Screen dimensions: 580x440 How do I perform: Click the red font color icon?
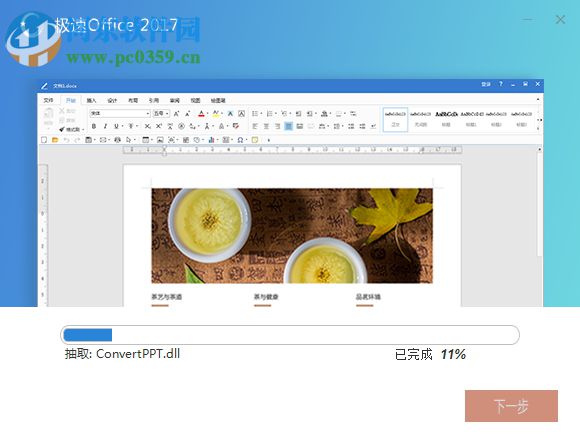[201, 114]
